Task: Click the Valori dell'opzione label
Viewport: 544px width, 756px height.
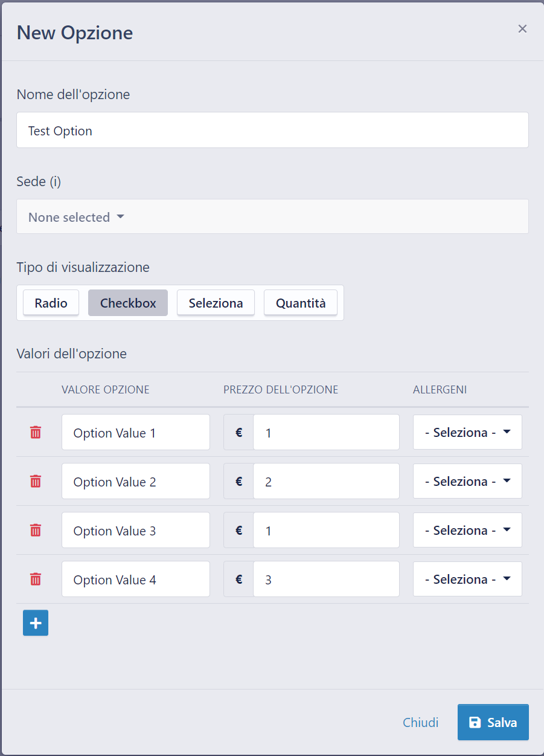Action: (71, 354)
